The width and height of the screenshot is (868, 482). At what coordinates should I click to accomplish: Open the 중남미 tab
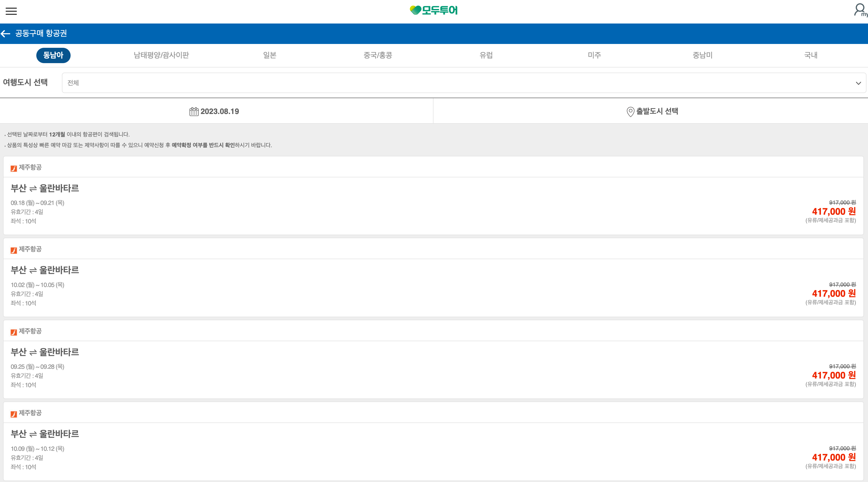(x=703, y=55)
